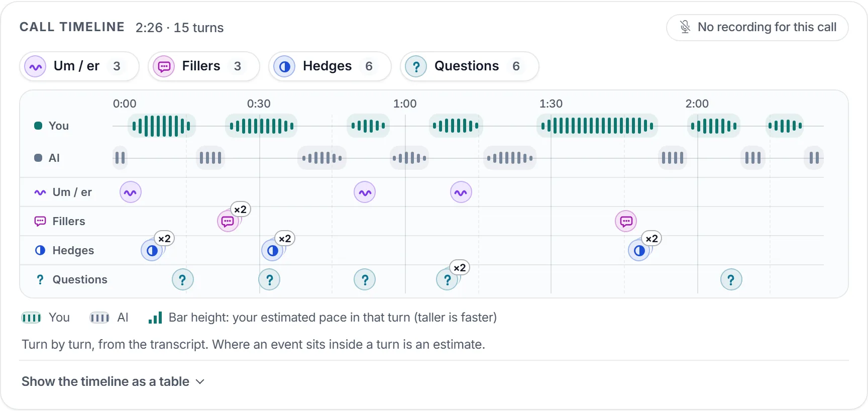Click the 1:30 time label
Screen dimensions: 868x411
tap(551, 104)
